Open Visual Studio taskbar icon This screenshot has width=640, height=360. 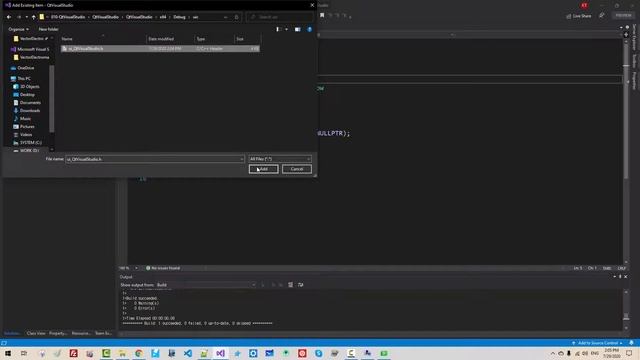[x=220, y=353]
